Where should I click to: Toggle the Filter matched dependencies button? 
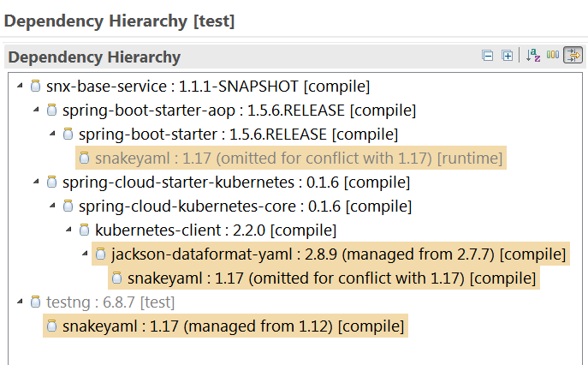[x=573, y=55]
